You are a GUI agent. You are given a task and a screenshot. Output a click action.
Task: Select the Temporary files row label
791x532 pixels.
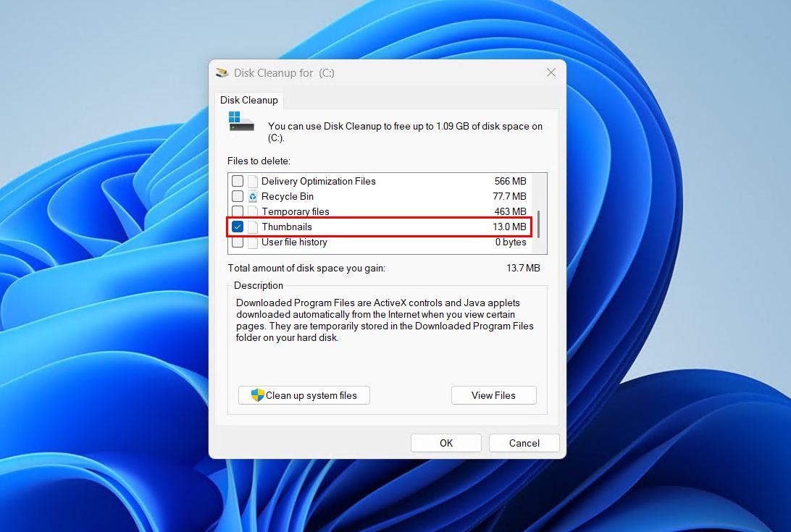tap(295, 211)
